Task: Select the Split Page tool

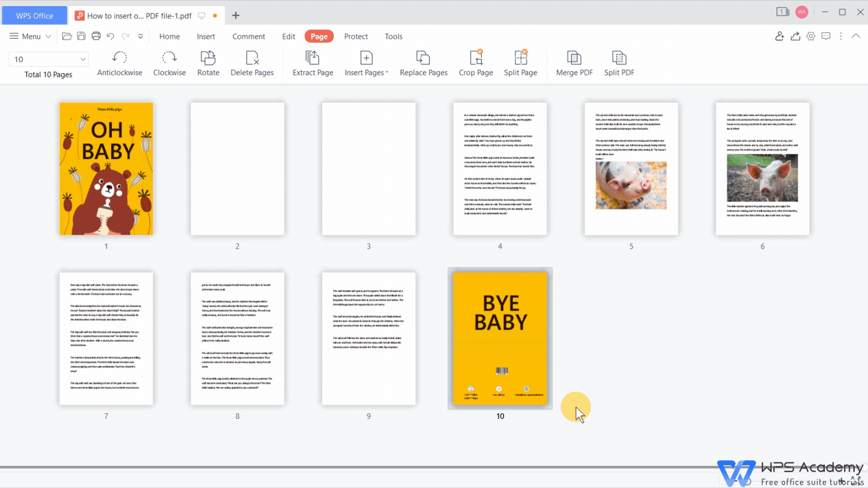Action: (x=520, y=64)
